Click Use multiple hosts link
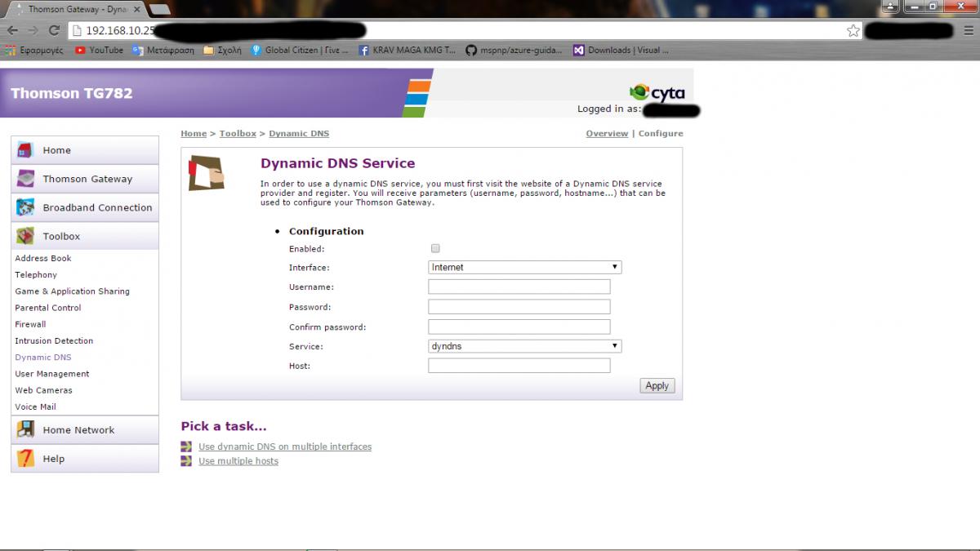Image resolution: width=980 pixels, height=551 pixels. pos(238,461)
